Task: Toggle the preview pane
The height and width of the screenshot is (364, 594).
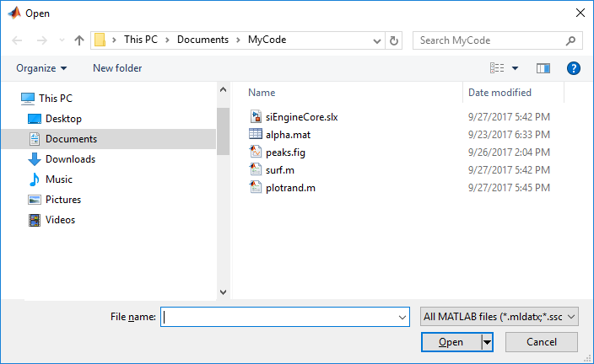Action: pyautogui.click(x=543, y=68)
